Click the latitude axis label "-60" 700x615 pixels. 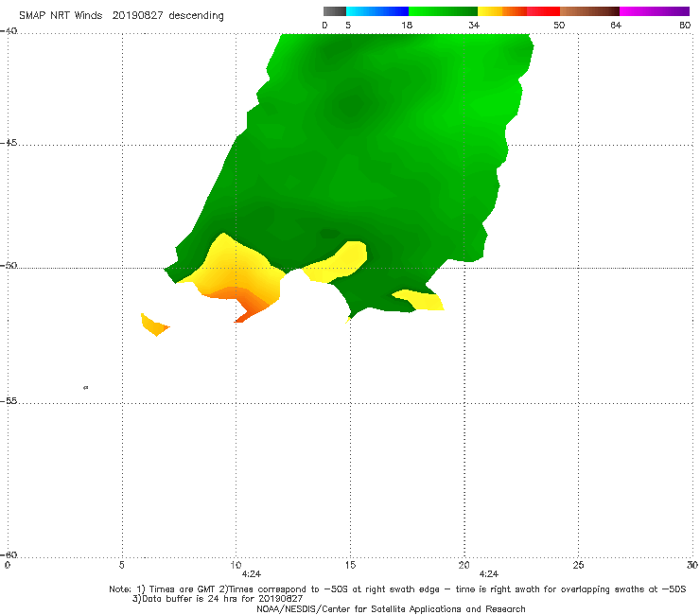point(9,555)
